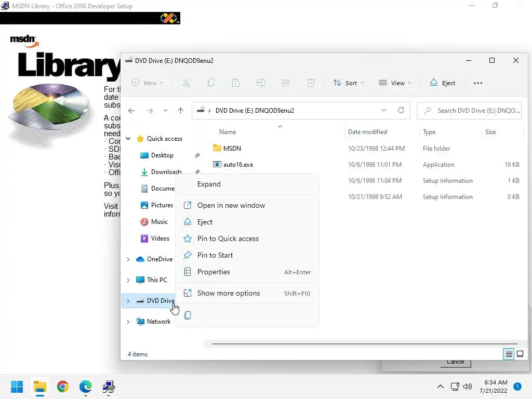Open the View dropdown menu
This screenshot has height=399, width=532.
(x=395, y=83)
